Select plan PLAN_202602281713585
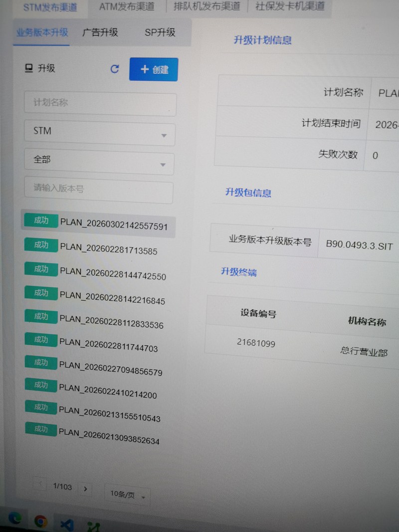 coord(108,250)
